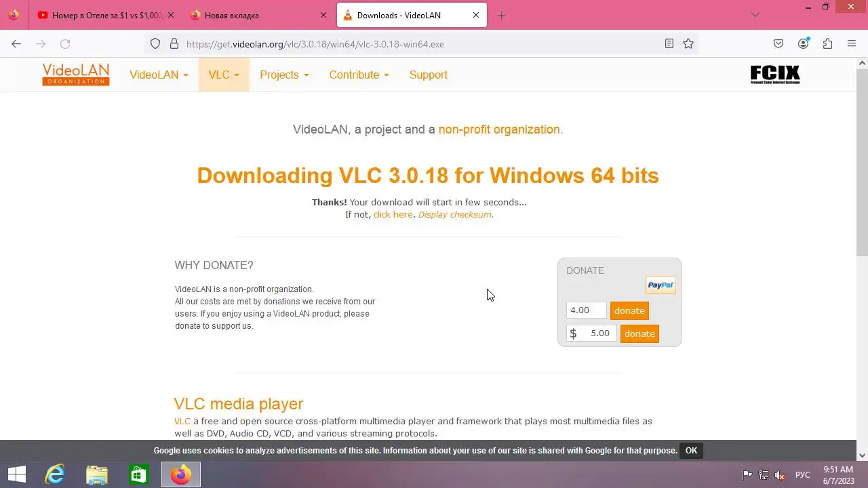Open the Action Center flag tray icon
The height and width of the screenshot is (488, 868).
coord(747,475)
